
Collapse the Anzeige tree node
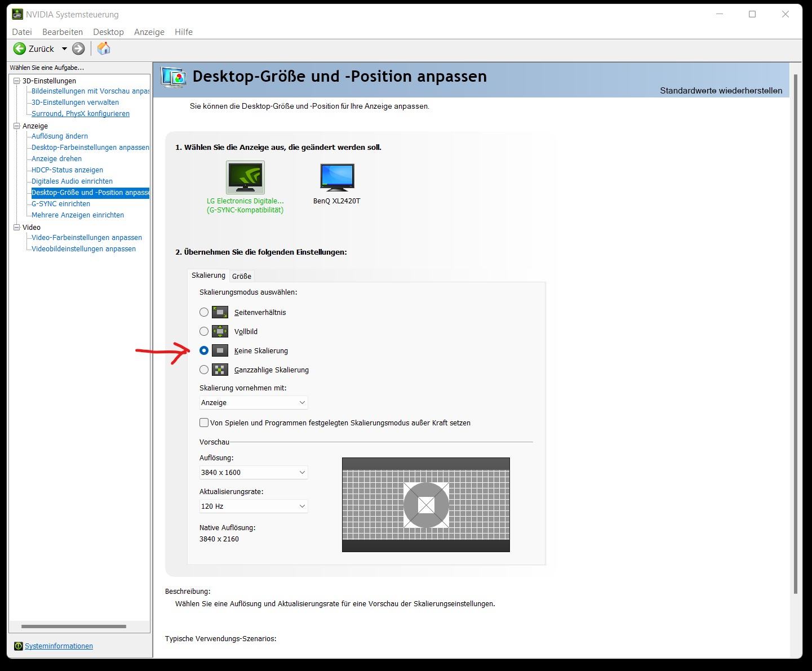point(17,126)
